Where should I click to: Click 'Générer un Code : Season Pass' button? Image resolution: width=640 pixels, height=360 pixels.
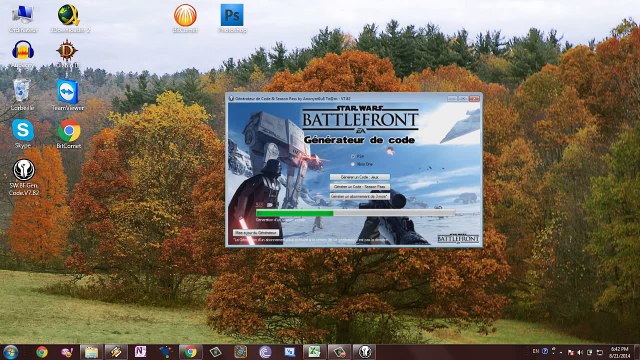[360, 187]
